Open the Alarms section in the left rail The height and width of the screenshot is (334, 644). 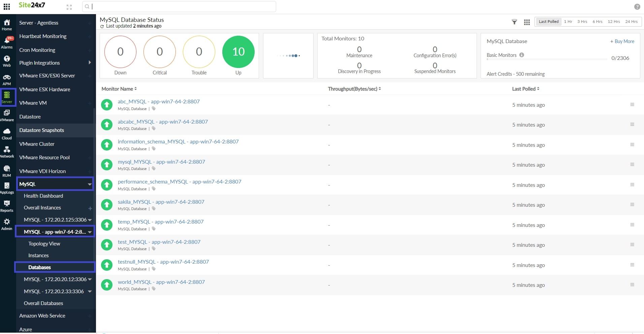point(7,41)
